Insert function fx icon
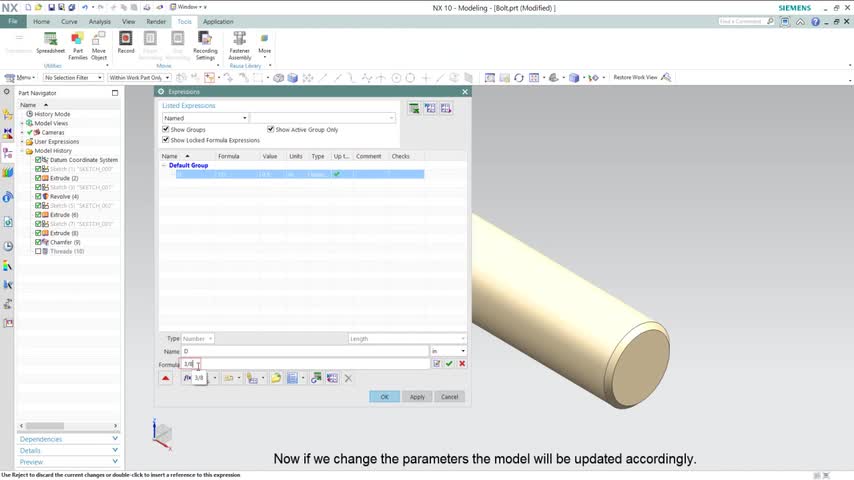854x480 pixels. 187,378
